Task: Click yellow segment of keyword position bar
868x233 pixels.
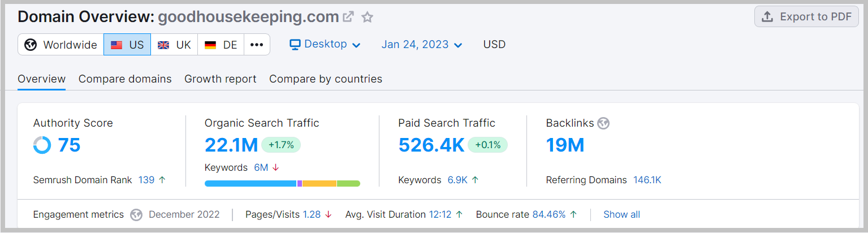Action: pyautogui.click(x=319, y=183)
